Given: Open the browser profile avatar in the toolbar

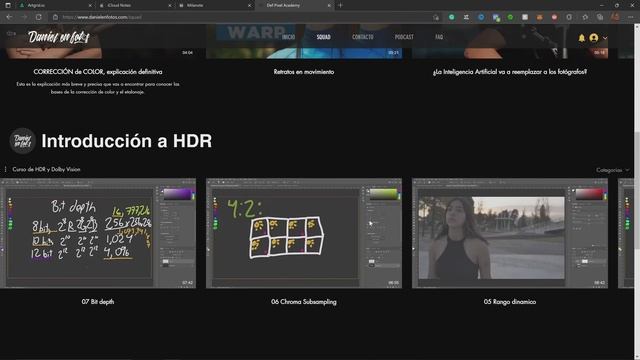Looking at the screenshot, I should coord(615,17).
